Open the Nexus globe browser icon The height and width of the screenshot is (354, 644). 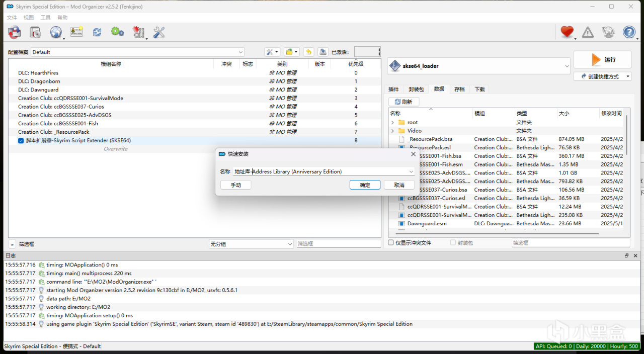(x=56, y=32)
